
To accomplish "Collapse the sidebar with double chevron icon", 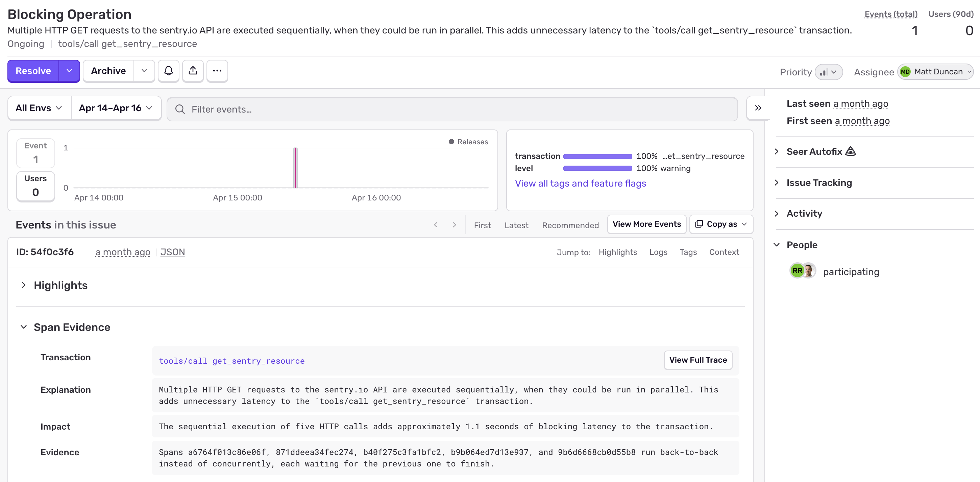I will [x=758, y=108].
